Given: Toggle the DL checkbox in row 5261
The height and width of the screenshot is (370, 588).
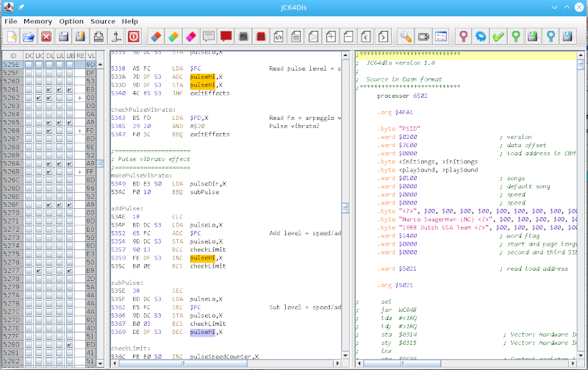Looking at the screenshot, I should (x=49, y=89).
